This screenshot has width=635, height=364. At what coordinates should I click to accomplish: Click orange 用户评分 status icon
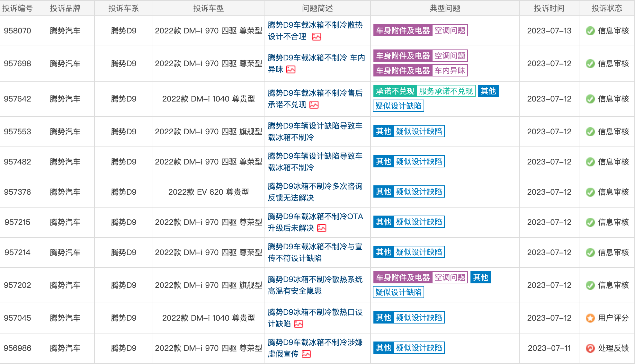(590, 318)
